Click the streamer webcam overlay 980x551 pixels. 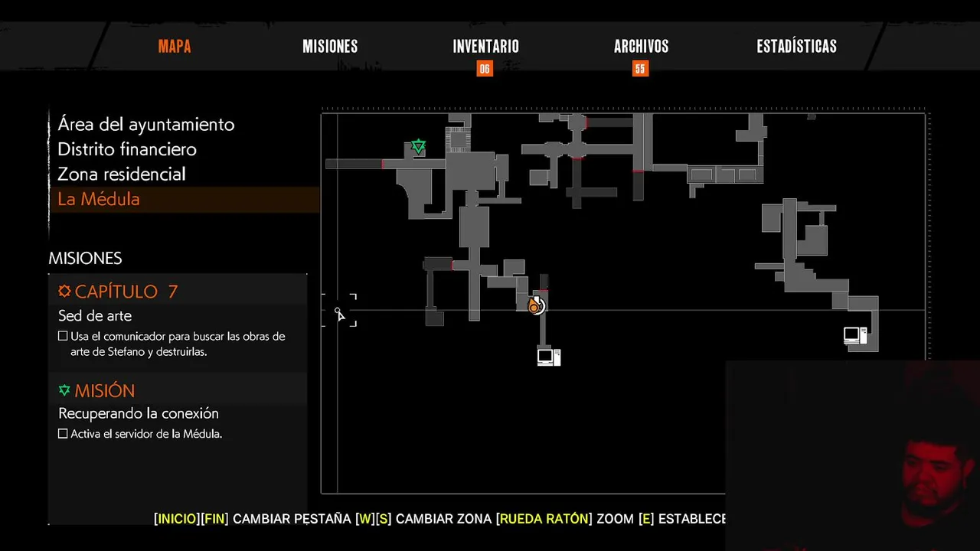point(852,455)
